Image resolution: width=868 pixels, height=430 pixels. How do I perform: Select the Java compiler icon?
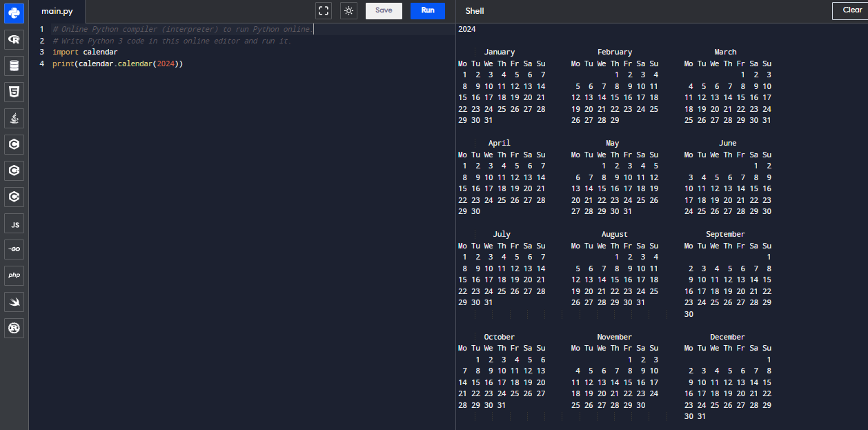14,118
